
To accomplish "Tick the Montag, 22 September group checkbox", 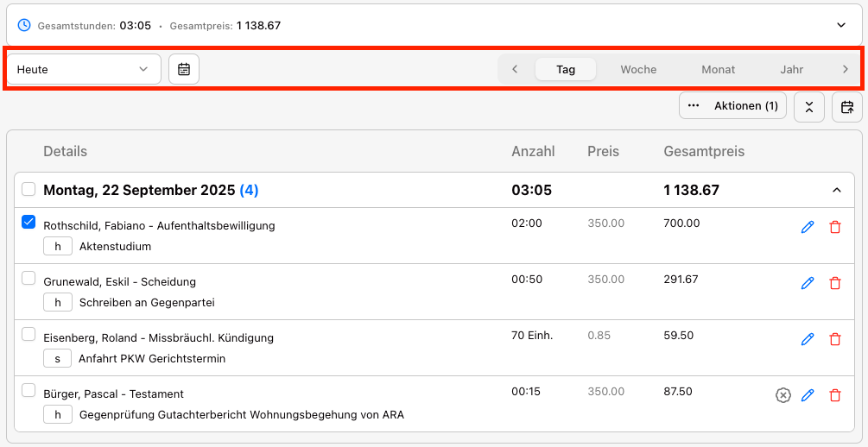I will (29, 189).
